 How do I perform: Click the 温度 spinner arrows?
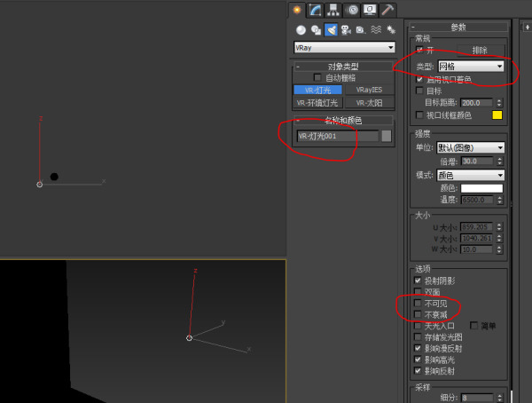[499, 200]
